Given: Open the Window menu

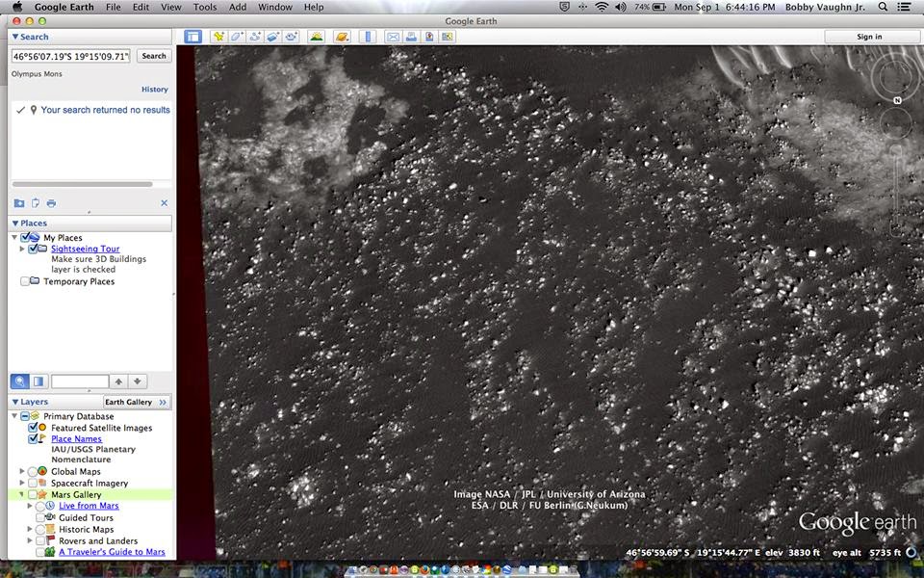Looking at the screenshot, I should coord(275,7).
